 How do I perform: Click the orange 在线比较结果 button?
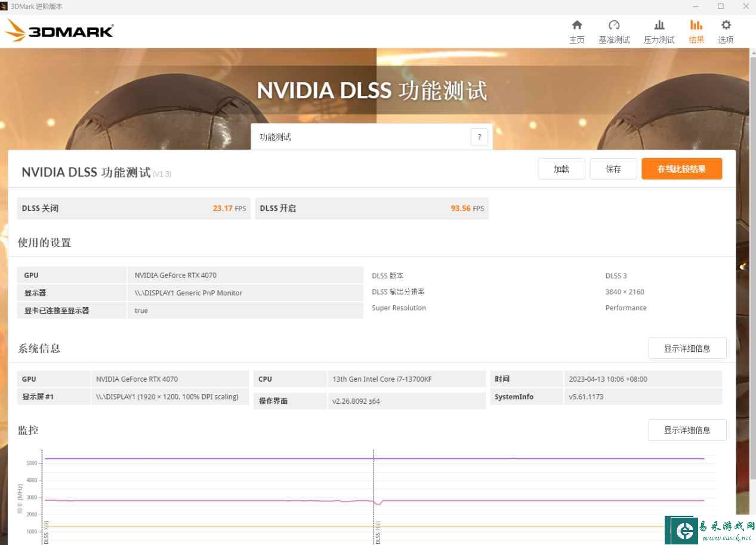[681, 169]
